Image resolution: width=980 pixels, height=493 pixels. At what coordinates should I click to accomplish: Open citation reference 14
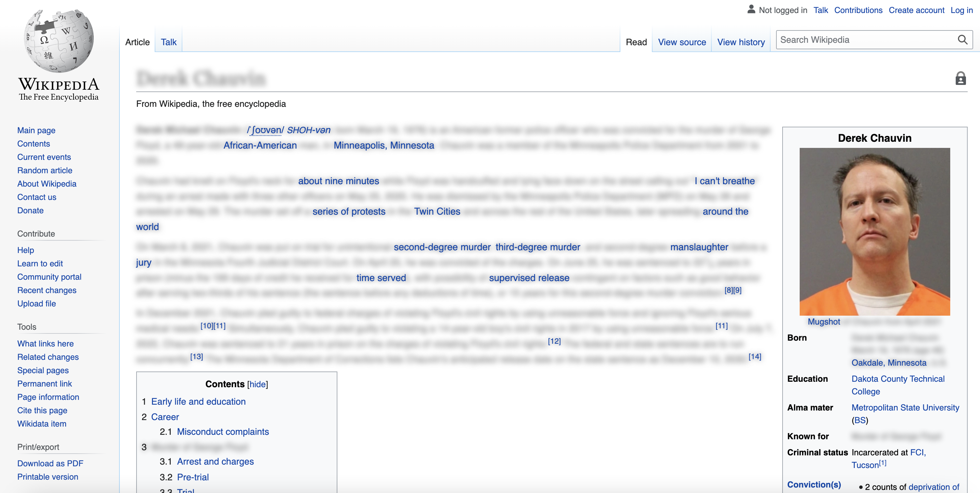tap(755, 357)
